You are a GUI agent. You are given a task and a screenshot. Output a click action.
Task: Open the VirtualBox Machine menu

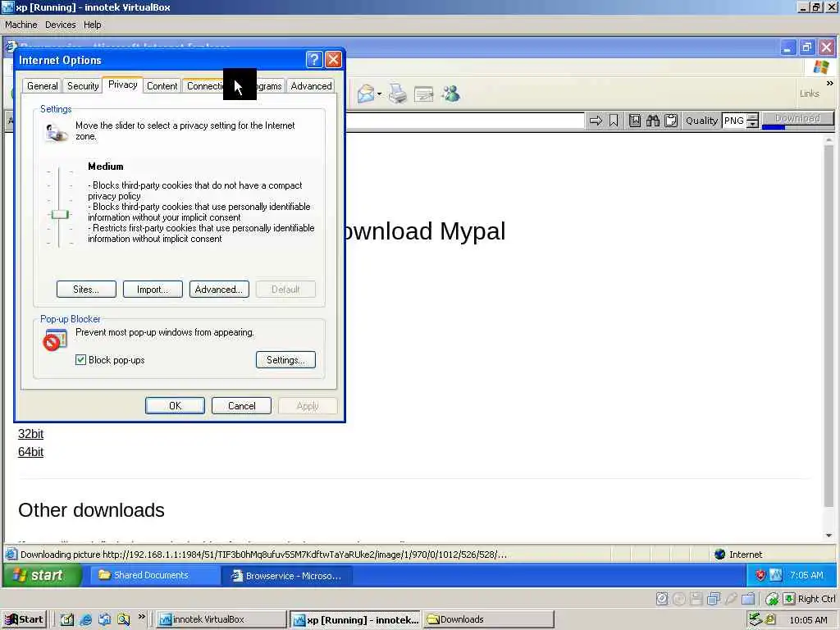pyautogui.click(x=21, y=25)
